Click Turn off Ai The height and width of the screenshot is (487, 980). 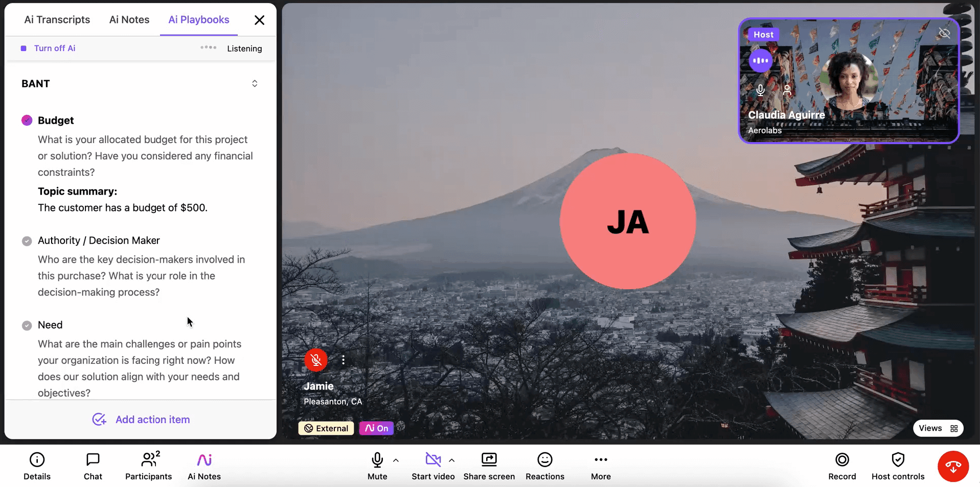[x=55, y=48]
